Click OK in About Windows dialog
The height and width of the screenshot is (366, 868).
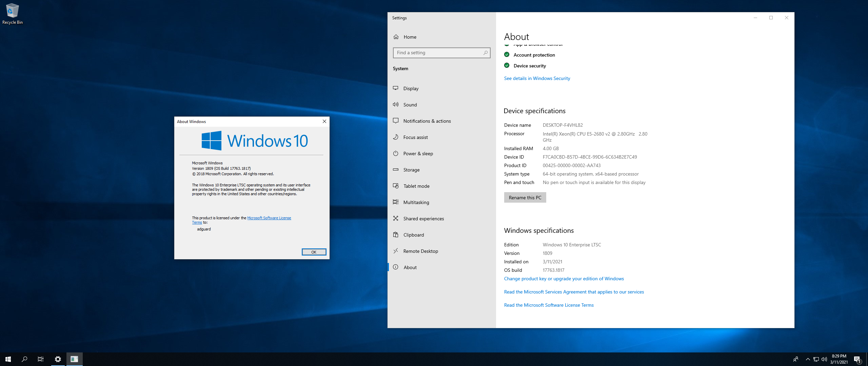pos(314,252)
